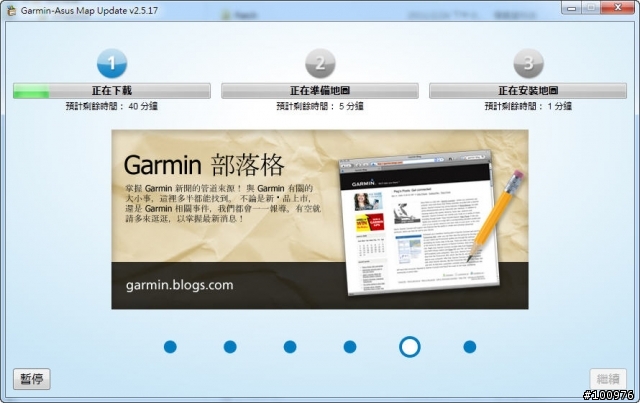
Task: Open the garmin.blogs.com link in banner
Action: [180, 285]
